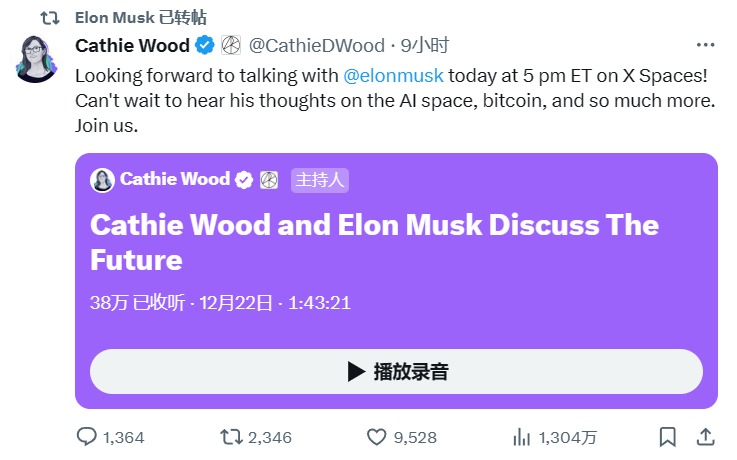Click the Cathie Wood author name
737x460 pixels.
pos(133,45)
